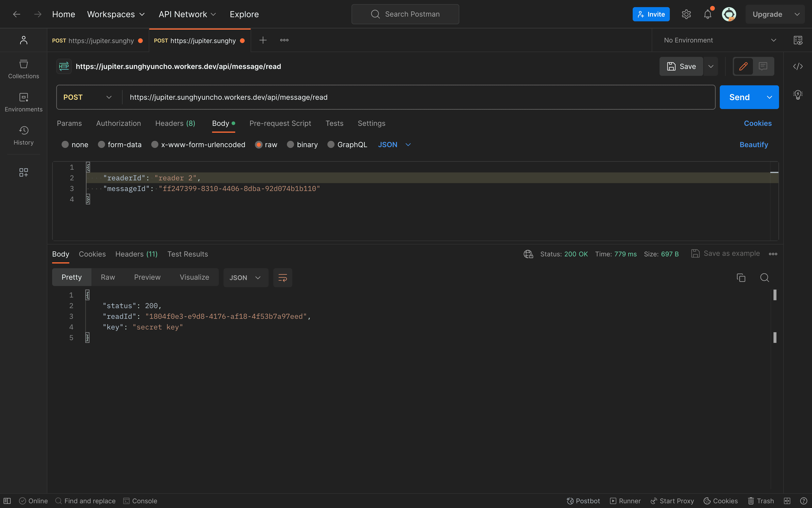
Task: Open the environment quick look icon
Action: pos(798,40)
